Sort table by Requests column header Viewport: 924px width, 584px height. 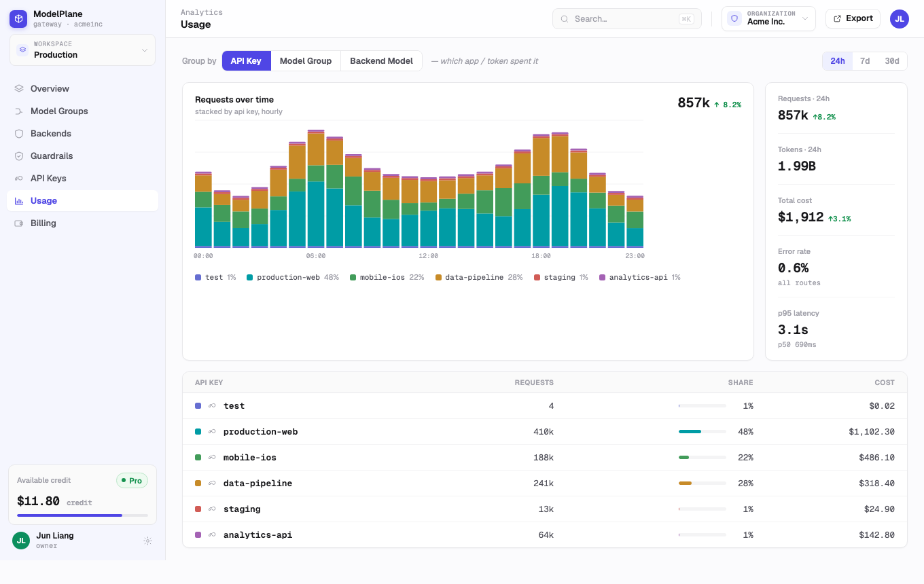pyautogui.click(x=534, y=382)
